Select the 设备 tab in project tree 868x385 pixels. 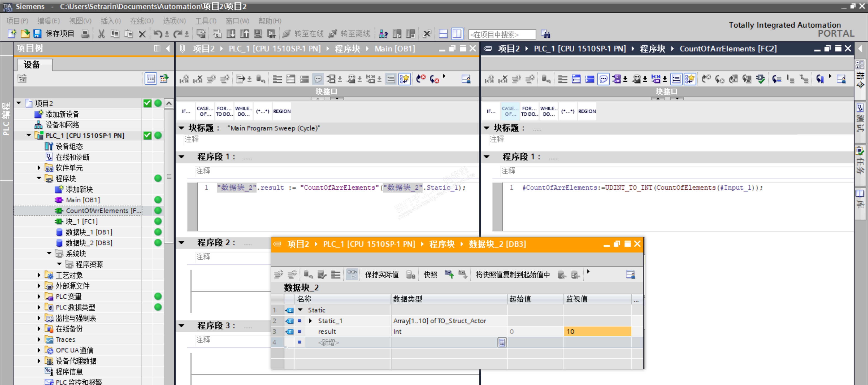click(32, 65)
